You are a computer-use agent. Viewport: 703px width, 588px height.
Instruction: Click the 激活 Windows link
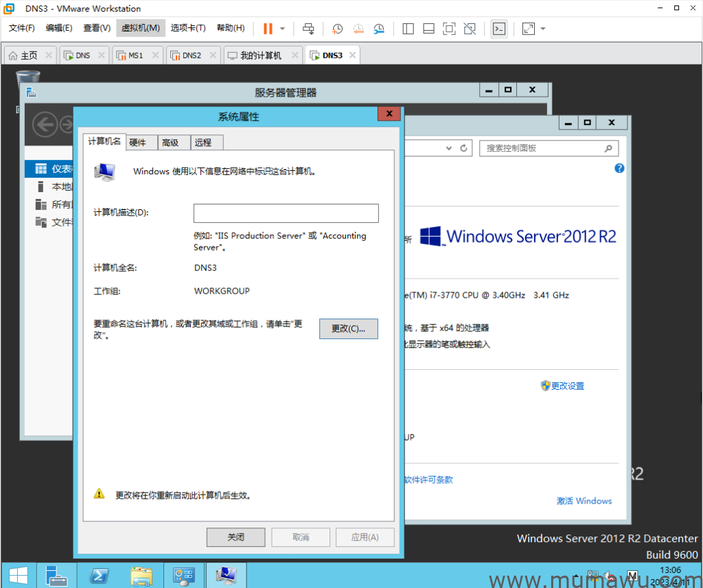click(x=584, y=501)
